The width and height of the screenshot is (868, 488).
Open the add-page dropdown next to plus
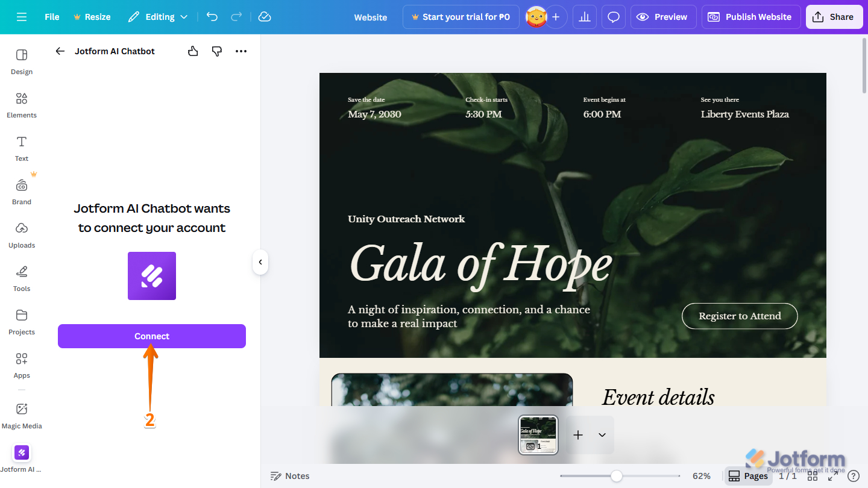coord(601,434)
